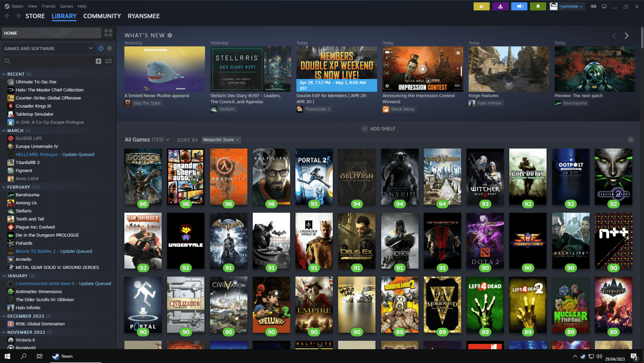644x363 pixels.
Task: Switch to the COMMUNITY tab
Action: [102, 16]
